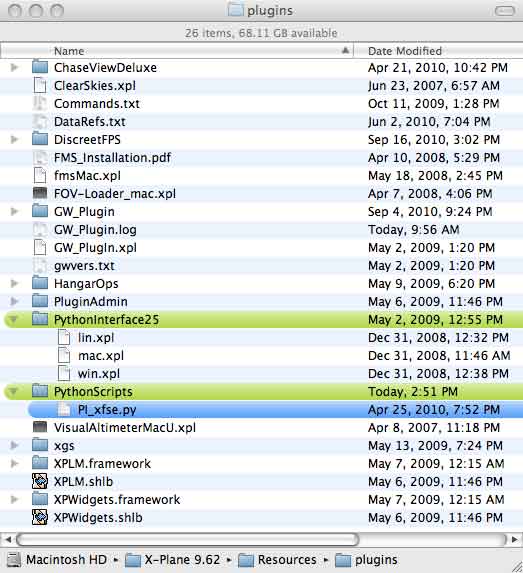Select the FMS_Installation.pdf file name

pos(112,158)
